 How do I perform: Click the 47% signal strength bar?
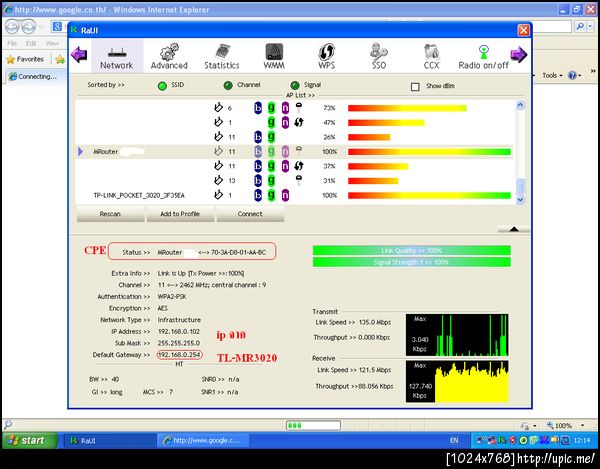[386, 123]
